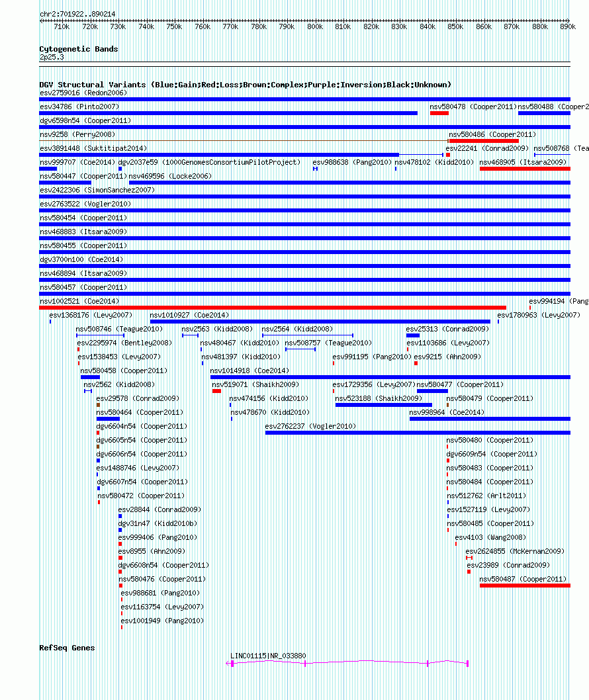Click the nsv580458 (Cooper2011) label
The height and width of the screenshot is (700, 589).
pos(124,370)
